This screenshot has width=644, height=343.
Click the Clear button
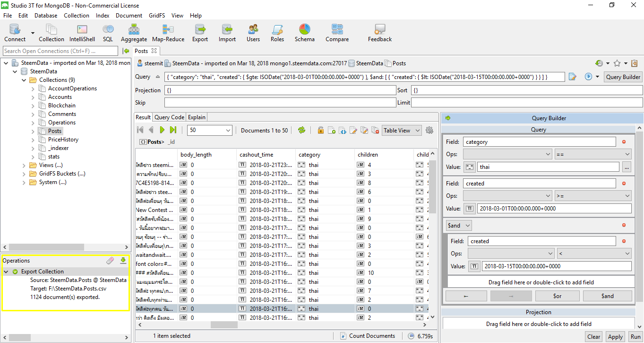594,337
